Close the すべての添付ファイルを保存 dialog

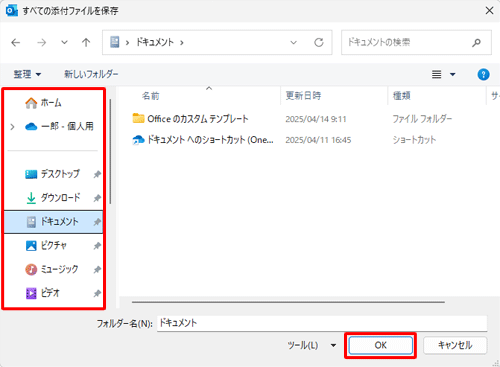pos(489,11)
